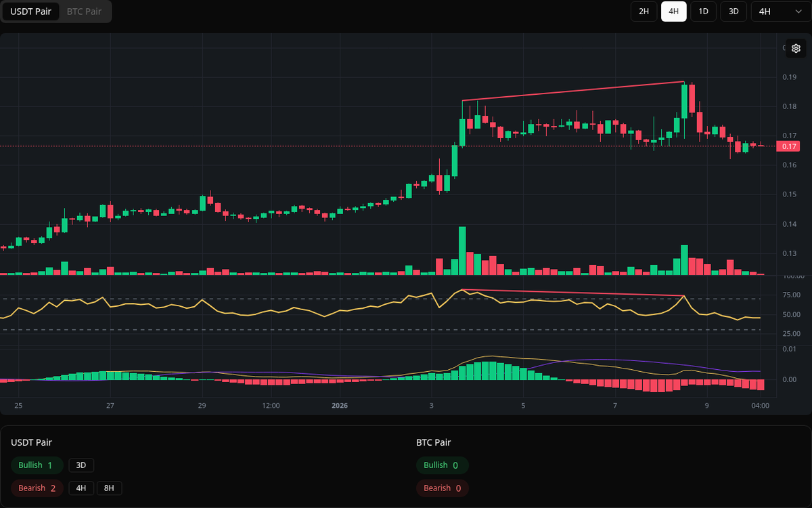Select the 8H chip next to Bearish
This screenshot has height=508, width=812.
tap(108, 488)
